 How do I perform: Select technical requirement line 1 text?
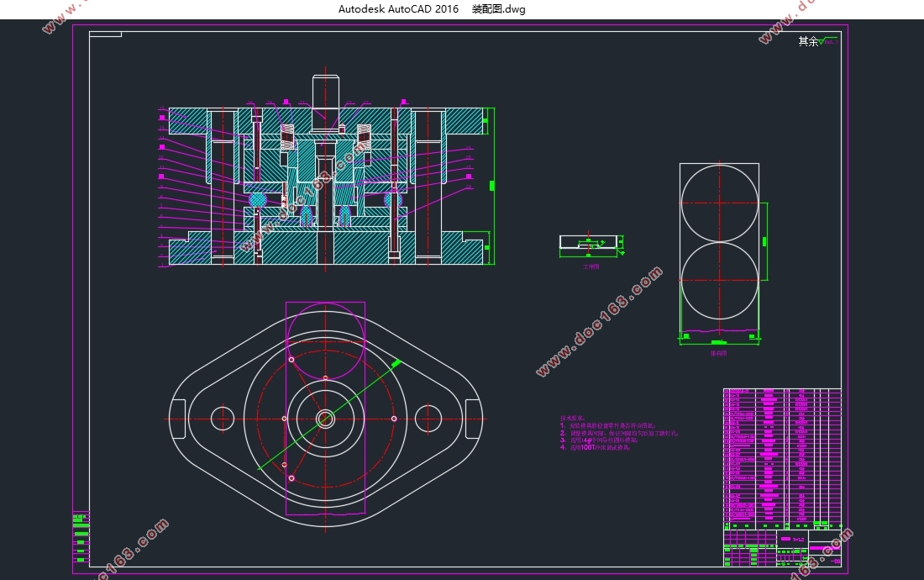click(608, 425)
